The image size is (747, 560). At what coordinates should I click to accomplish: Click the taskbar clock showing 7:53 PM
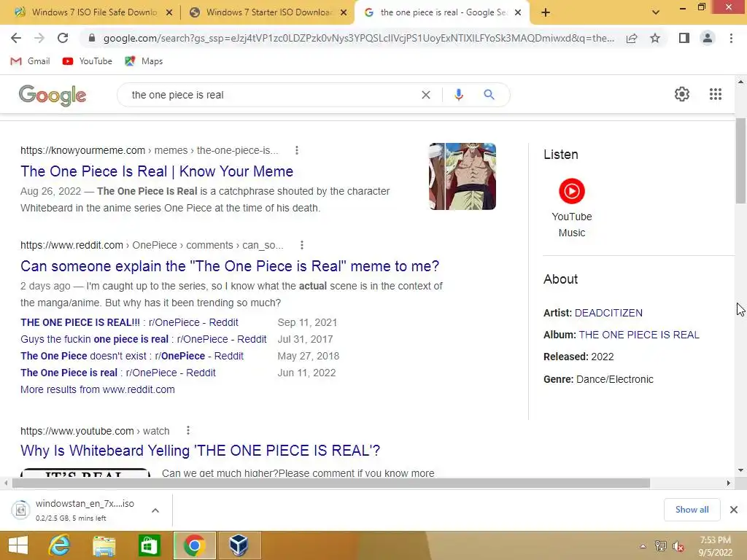coord(715,546)
